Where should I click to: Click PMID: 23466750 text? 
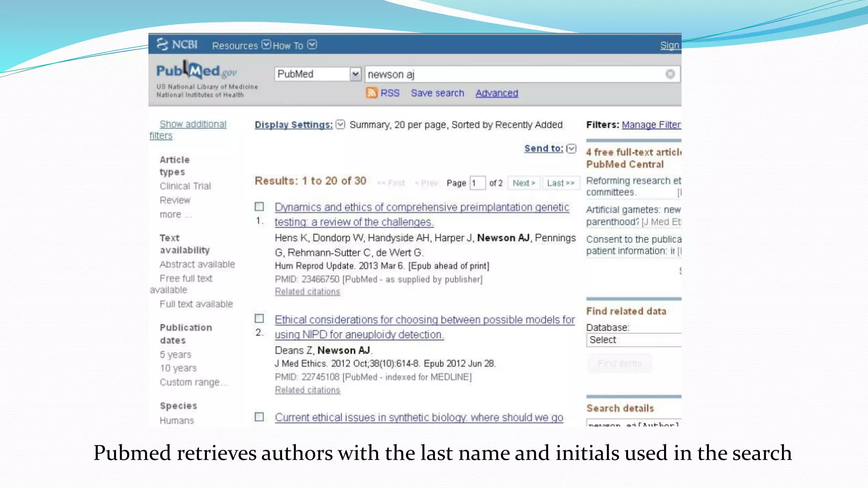(307, 279)
